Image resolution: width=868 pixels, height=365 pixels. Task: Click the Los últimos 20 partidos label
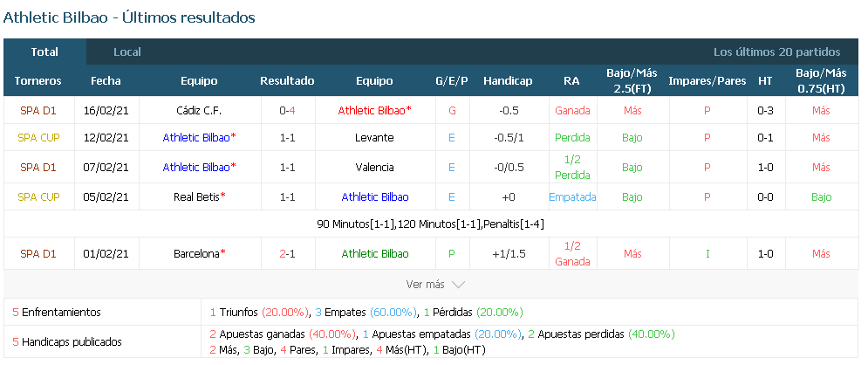point(776,52)
